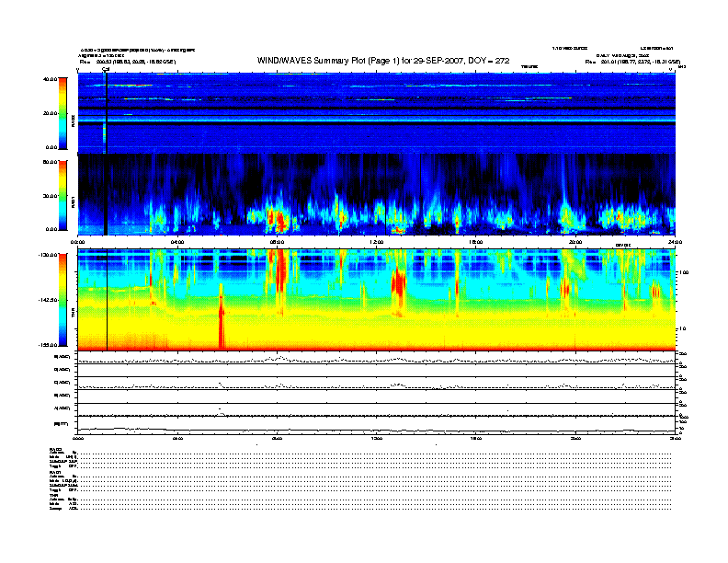
Task: Click the WIND/WAVES Summary Plot title
Action: click(x=383, y=61)
